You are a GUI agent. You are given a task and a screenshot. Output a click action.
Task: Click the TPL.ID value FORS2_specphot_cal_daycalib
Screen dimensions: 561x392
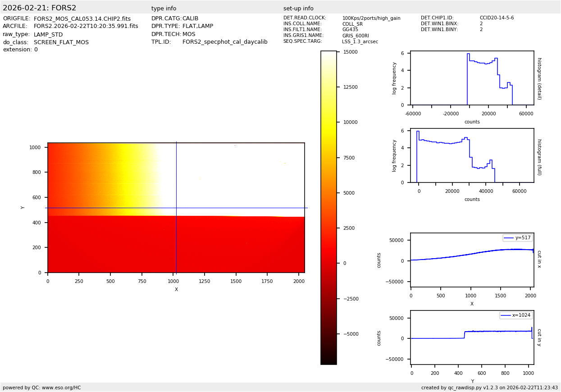(x=225, y=42)
